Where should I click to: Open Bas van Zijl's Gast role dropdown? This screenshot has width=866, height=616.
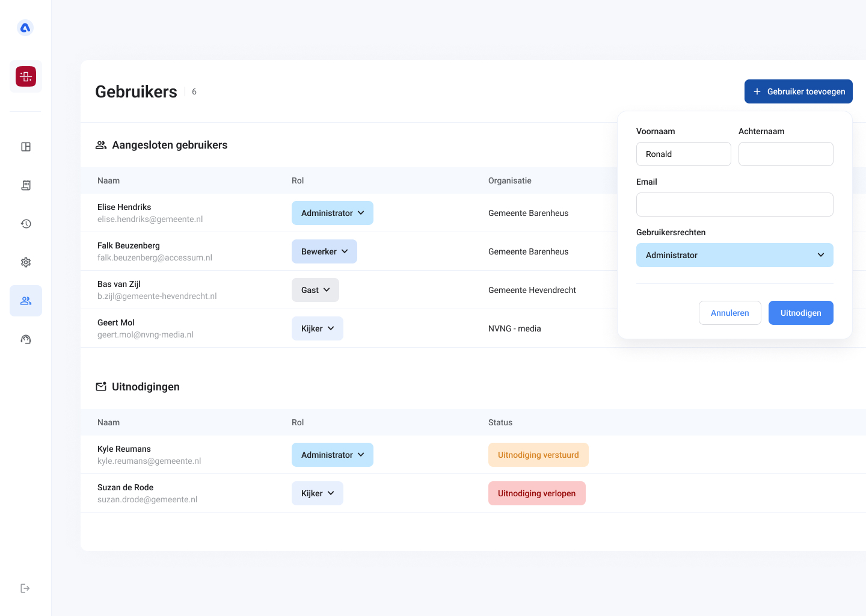315,290
